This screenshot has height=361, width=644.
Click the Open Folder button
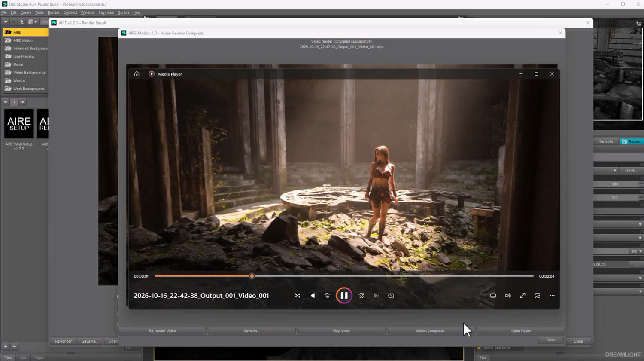[x=521, y=331]
